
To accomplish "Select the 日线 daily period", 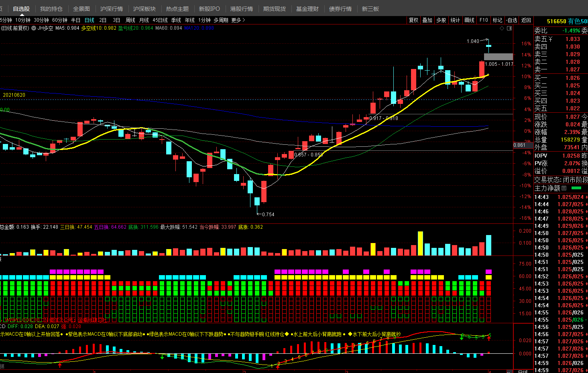I will pyautogui.click(x=90, y=20).
